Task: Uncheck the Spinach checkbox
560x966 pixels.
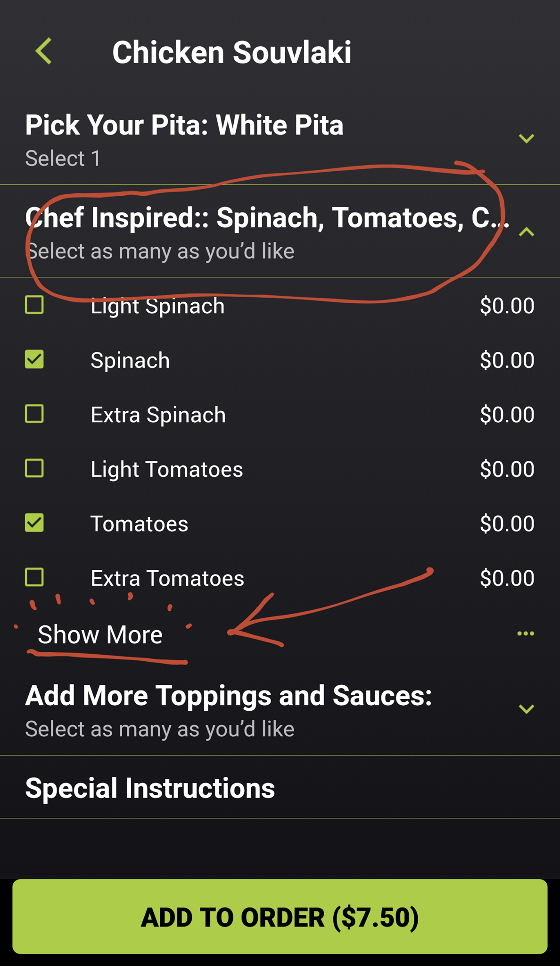Action: click(34, 359)
